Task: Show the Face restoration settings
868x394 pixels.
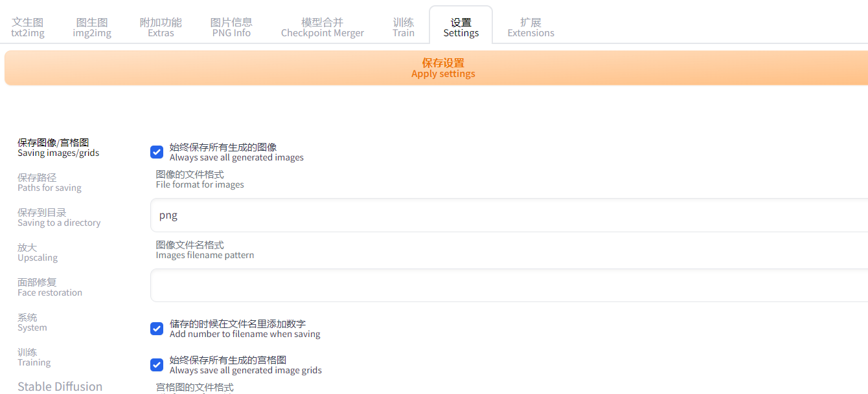Action: pos(50,287)
